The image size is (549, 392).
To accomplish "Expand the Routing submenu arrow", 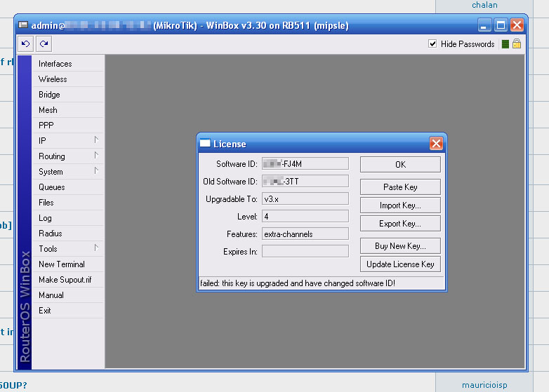I will pos(96,156).
